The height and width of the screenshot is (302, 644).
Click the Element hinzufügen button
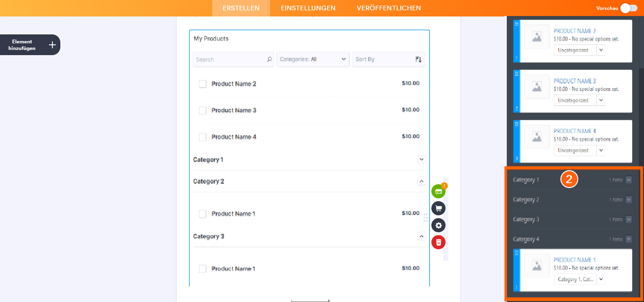point(30,45)
